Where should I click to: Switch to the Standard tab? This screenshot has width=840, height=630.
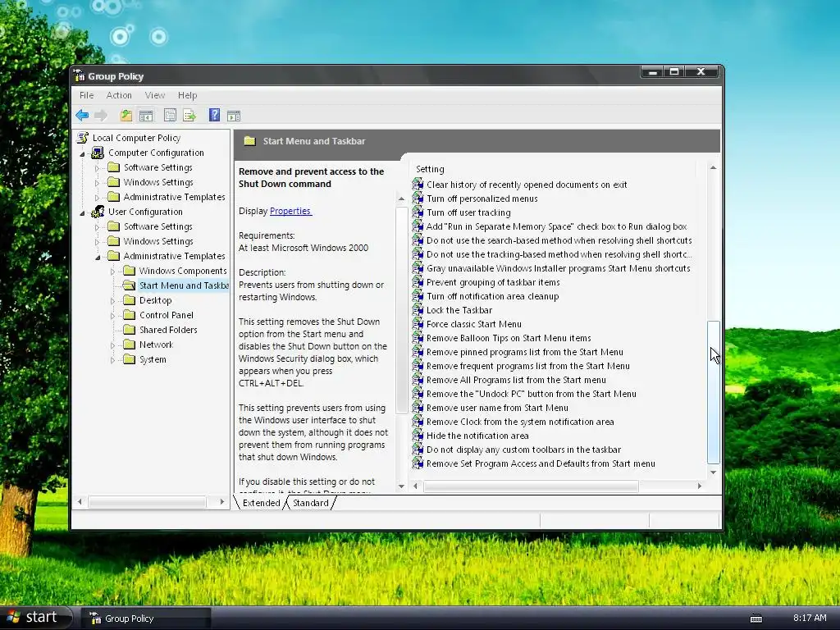tap(311, 503)
